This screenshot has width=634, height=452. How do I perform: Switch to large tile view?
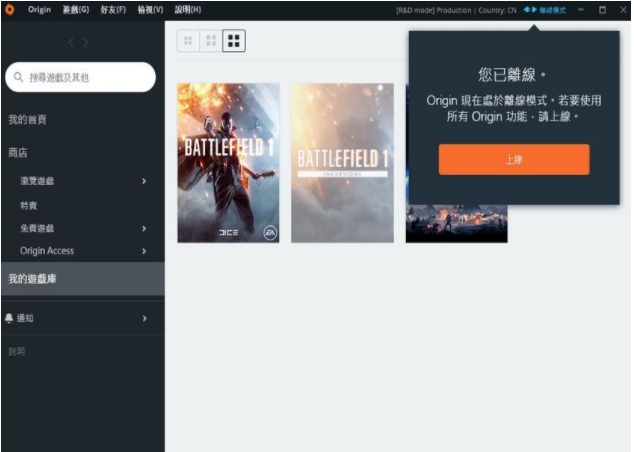pyautogui.click(x=234, y=40)
